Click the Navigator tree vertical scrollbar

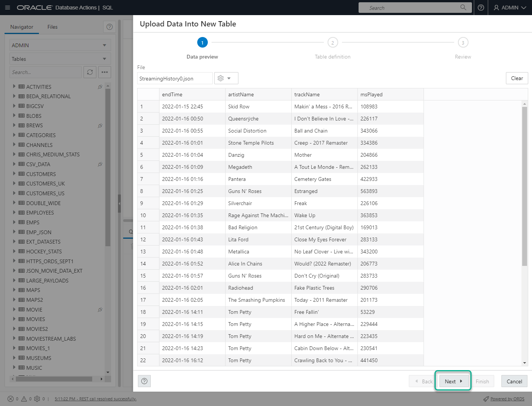tap(108, 167)
